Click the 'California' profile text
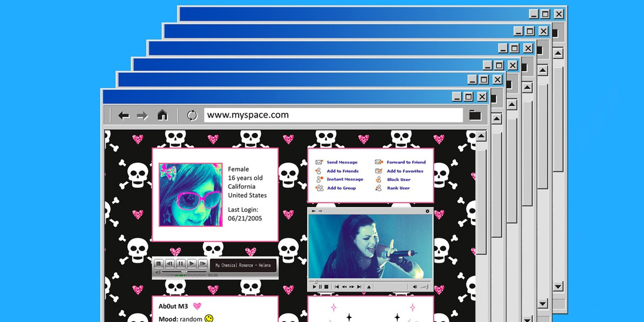The width and height of the screenshot is (644, 322). pos(242,186)
